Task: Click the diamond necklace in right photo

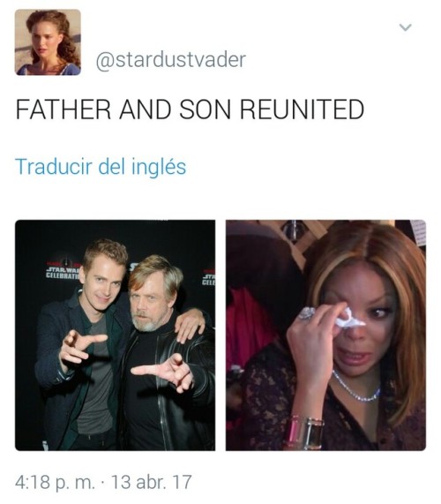Action: 355,387
